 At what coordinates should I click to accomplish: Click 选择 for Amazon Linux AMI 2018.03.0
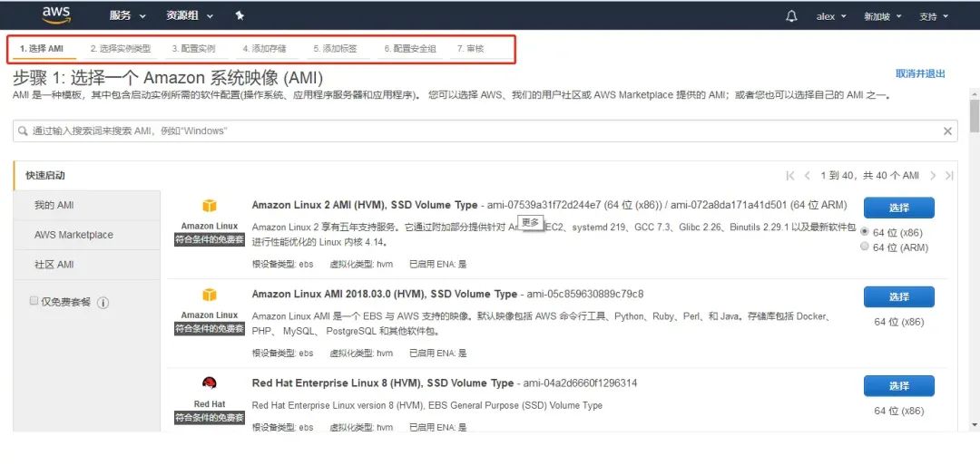(898, 297)
